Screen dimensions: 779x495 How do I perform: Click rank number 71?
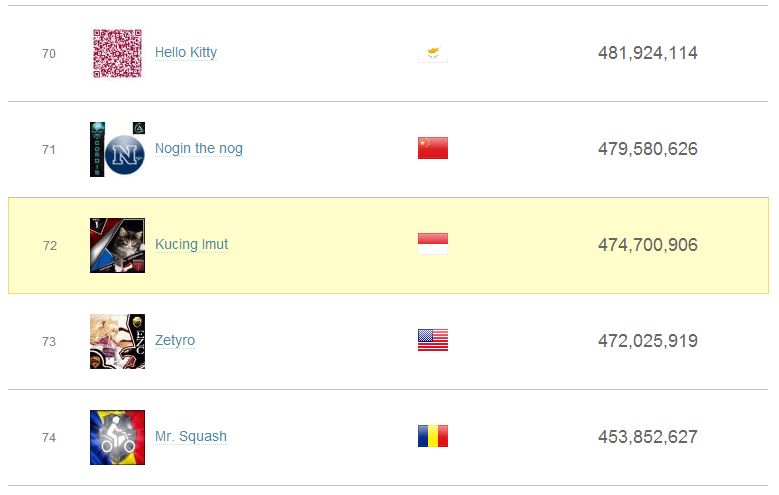tap(49, 150)
